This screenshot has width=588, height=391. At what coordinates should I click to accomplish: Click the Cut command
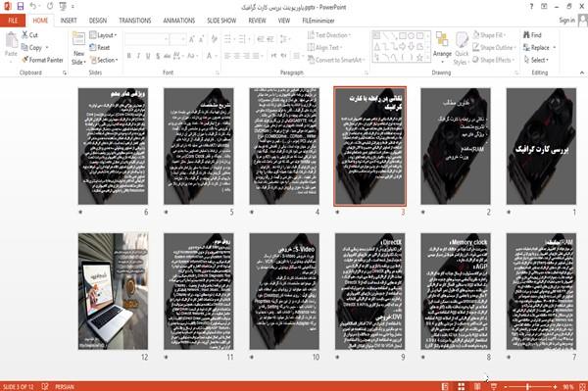[30, 35]
